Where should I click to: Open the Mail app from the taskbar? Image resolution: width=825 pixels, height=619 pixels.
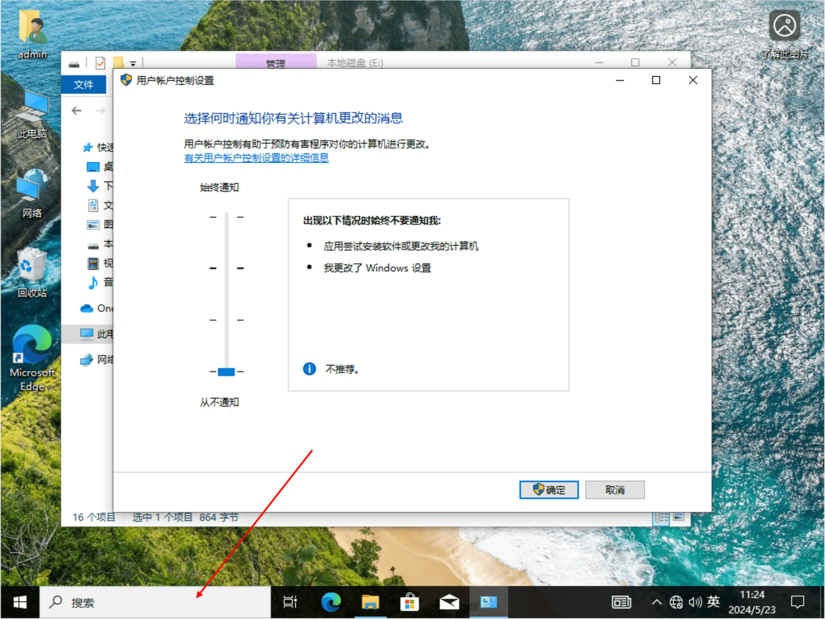tap(449, 601)
